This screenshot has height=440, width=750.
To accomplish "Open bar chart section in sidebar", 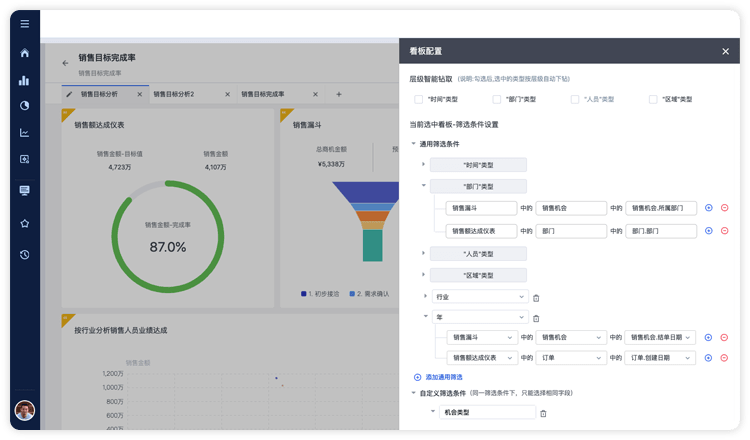I will point(24,80).
